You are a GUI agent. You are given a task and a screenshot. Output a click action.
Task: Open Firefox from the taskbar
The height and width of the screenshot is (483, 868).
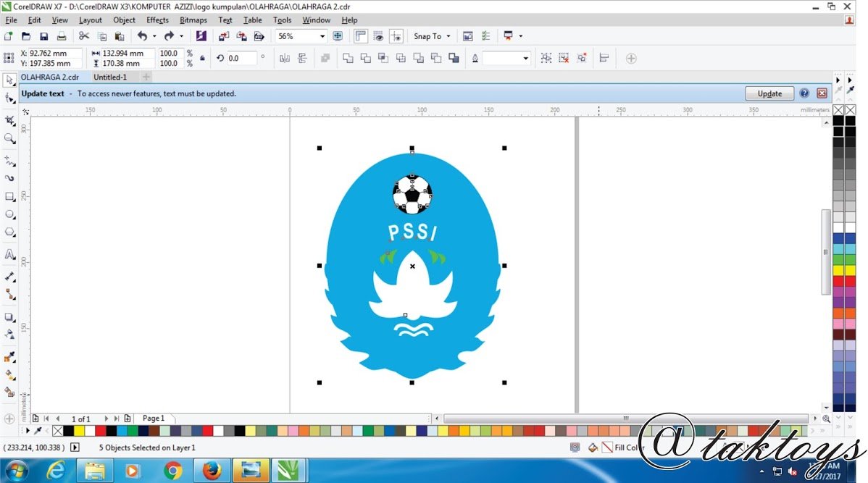[212, 471]
